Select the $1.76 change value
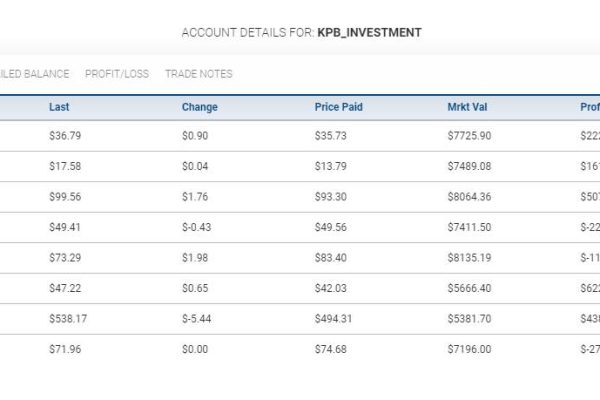This screenshot has width=600, height=400. click(195, 197)
